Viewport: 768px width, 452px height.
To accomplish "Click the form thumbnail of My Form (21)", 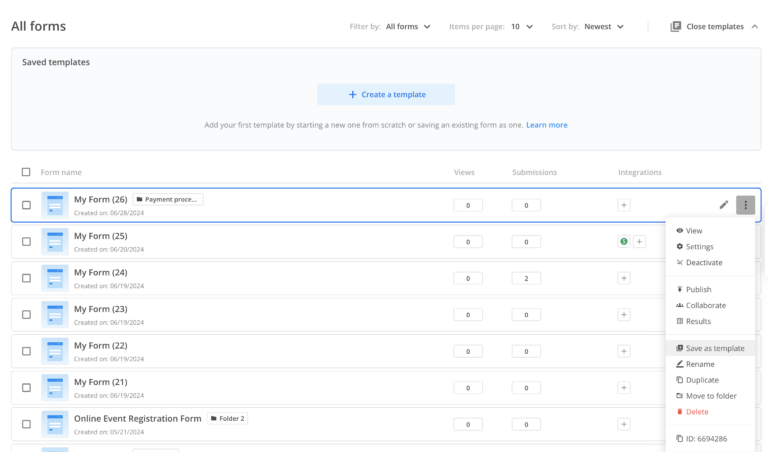I will [x=55, y=387].
